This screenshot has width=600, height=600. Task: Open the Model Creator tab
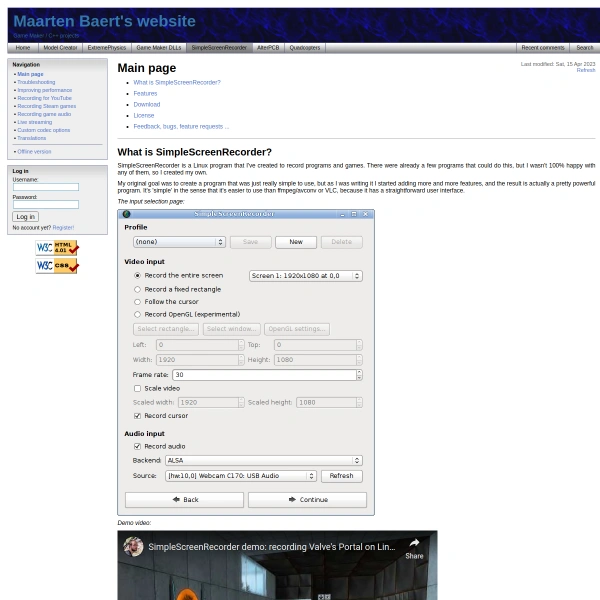tap(60, 48)
